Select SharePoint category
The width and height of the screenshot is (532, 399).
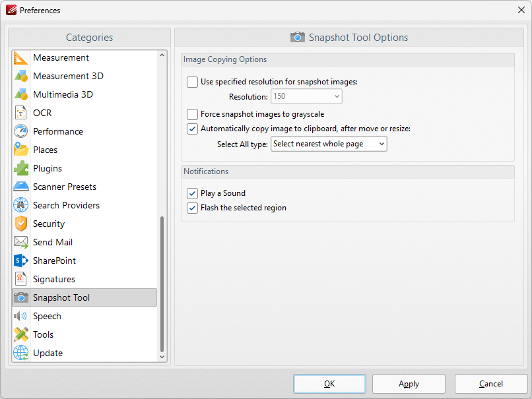point(84,261)
